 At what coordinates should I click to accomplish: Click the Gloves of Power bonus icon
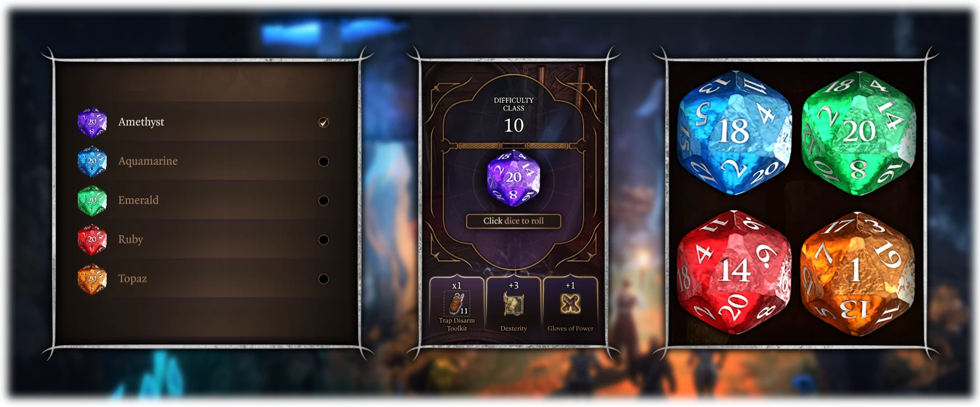point(570,304)
